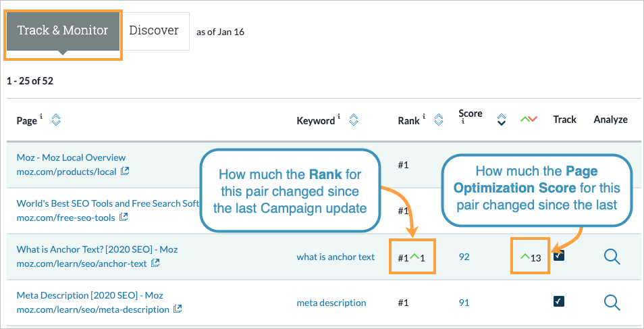Open the meta-description URL external link icon
The width and height of the screenshot is (644, 329).
pyautogui.click(x=178, y=309)
